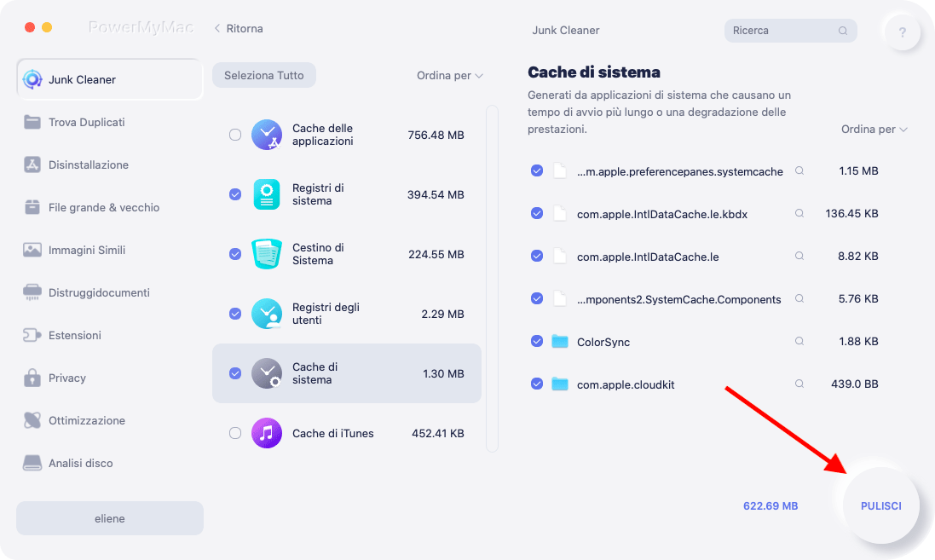Click the category list vertical scrollbar

click(x=492, y=279)
